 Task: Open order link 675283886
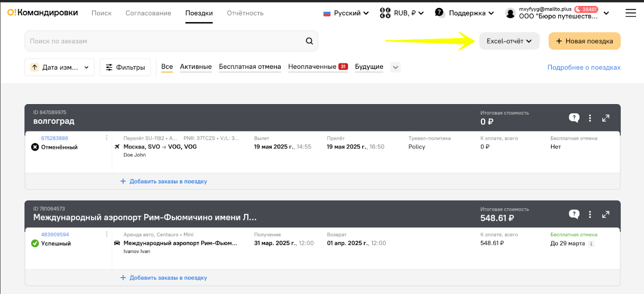55,138
